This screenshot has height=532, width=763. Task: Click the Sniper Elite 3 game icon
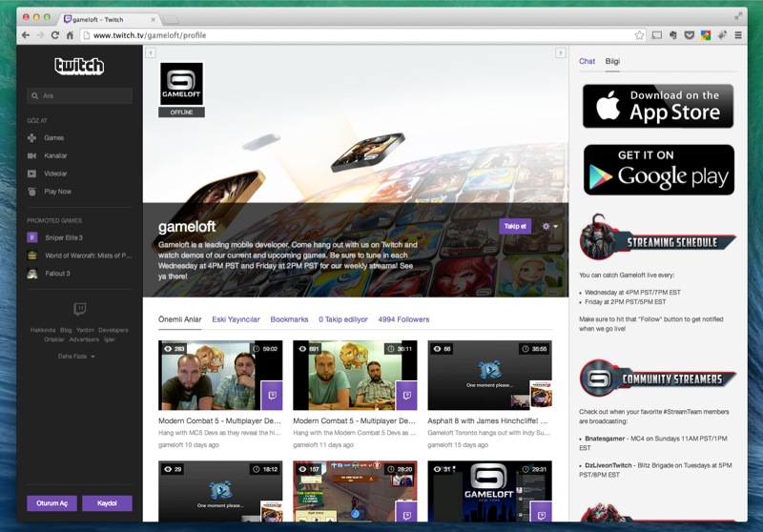(32, 237)
